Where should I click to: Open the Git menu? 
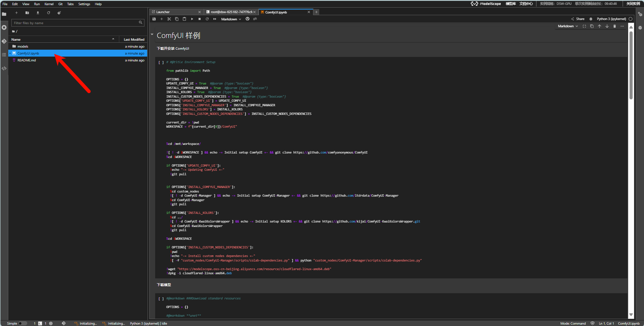click(x=60, y=4)
